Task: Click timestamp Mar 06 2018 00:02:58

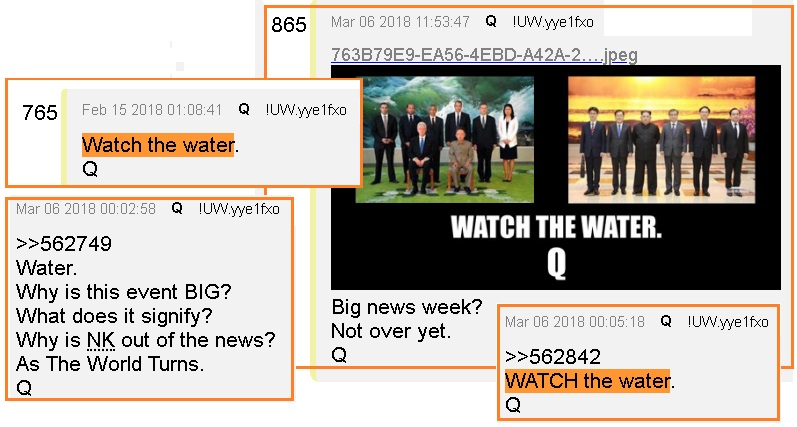Action: (85, 209)
